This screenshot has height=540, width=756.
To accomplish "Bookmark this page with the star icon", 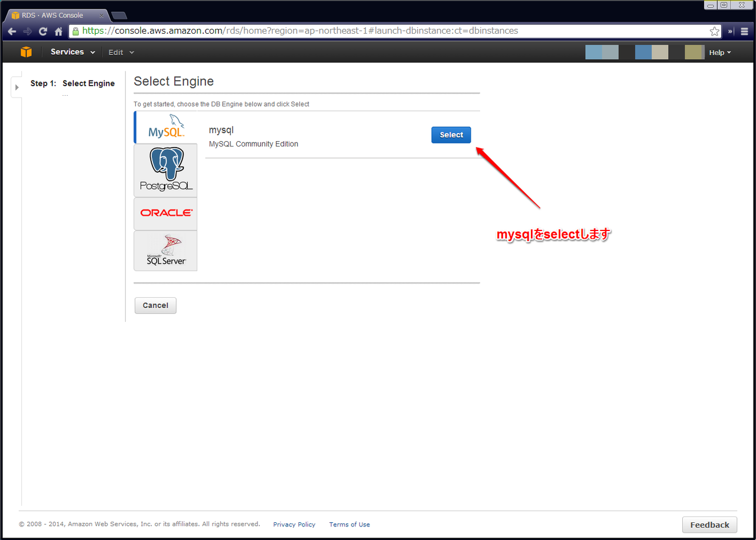I will [715, 31].
